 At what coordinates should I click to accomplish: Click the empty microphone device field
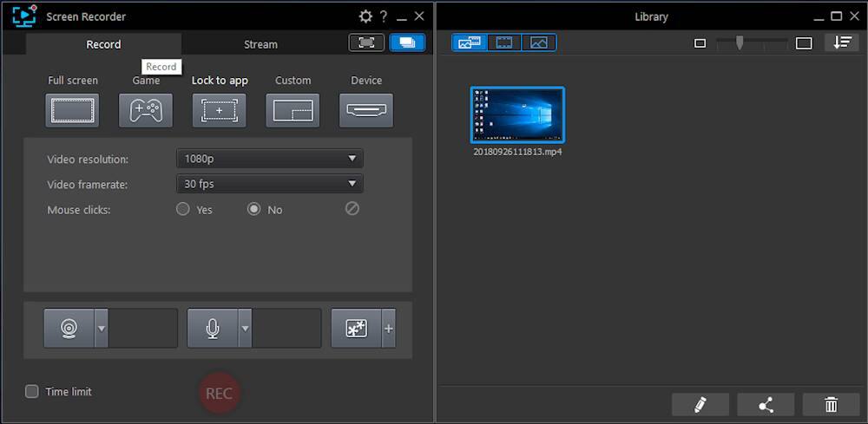click(x=286, y=329)
